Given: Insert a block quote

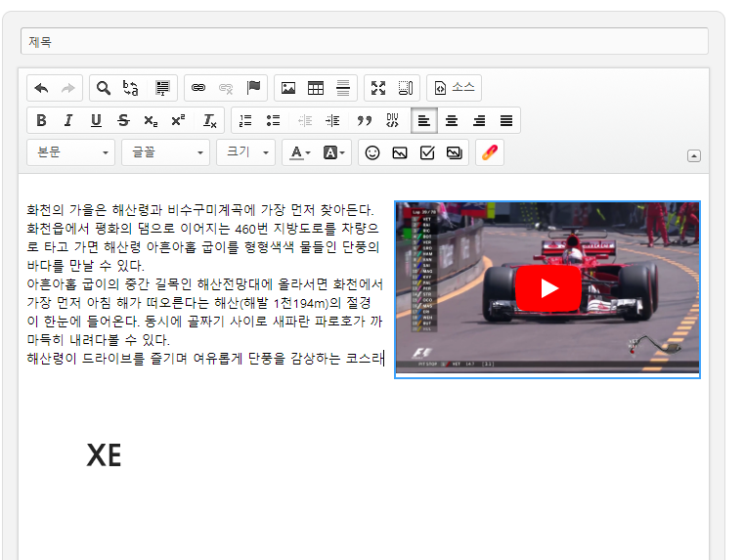Looking at the screenshot, I should click(x=365, y=120).
